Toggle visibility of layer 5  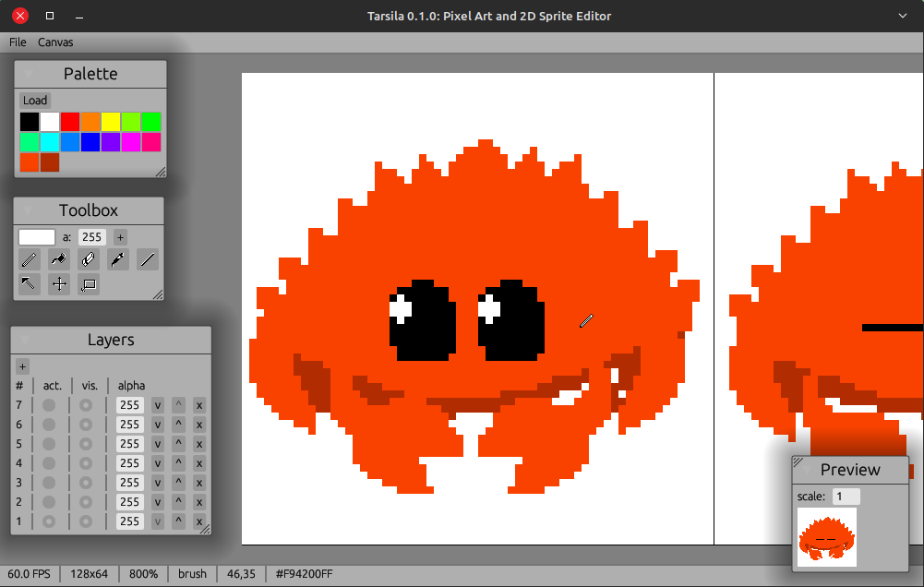click(x=86, y=444)
